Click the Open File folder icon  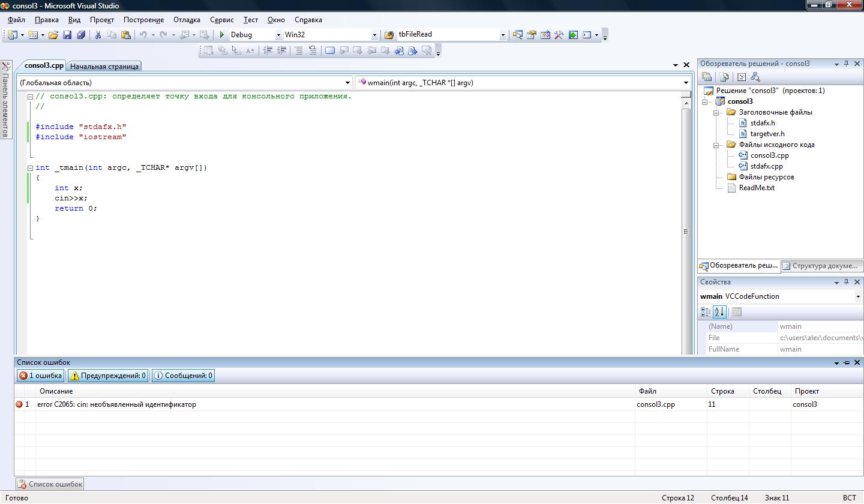pyautogui.click(x=53, y=35)
